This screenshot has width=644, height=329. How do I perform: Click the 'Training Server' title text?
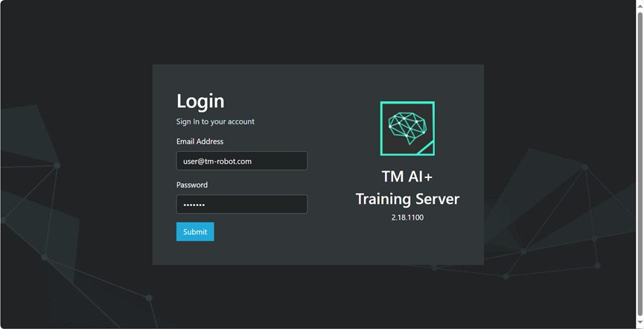[407, 199]
